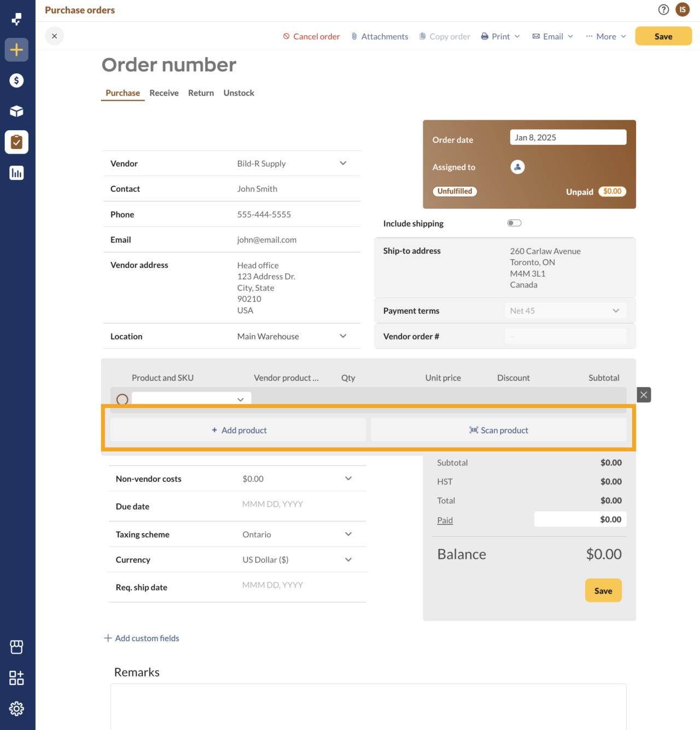Select the inventory box icon in the sidebar
The height and width of the screenshot is (730, 700).
(16, 111)
